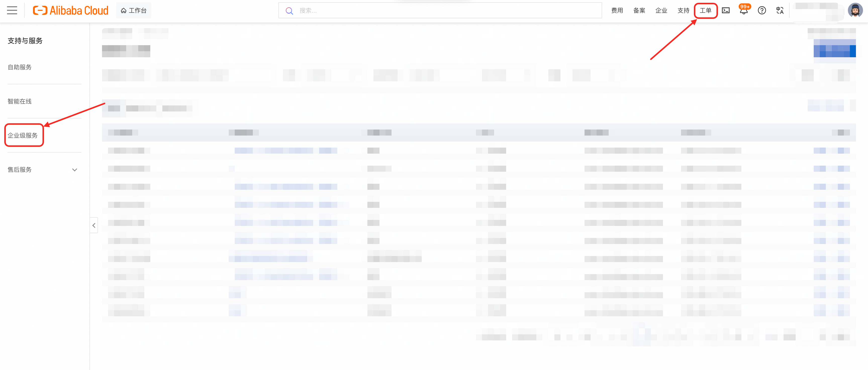Select 企业级服务 in the sidebar
The width and height of the screenshot is (868, 370).
(23, 135)
